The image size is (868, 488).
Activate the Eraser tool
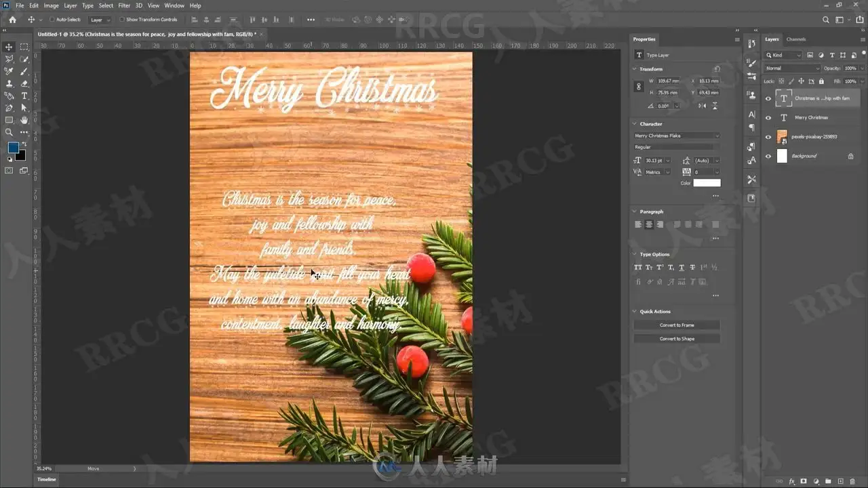[x=24, y=83]
